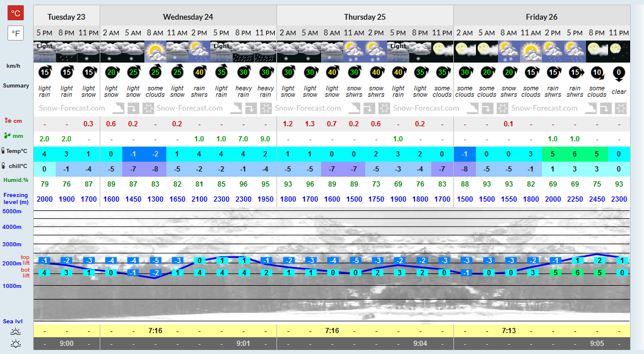Click Wednesday 8 AM top lift temperature -5
The height and width of the screenshot is (354, 644).
(155, 260)
